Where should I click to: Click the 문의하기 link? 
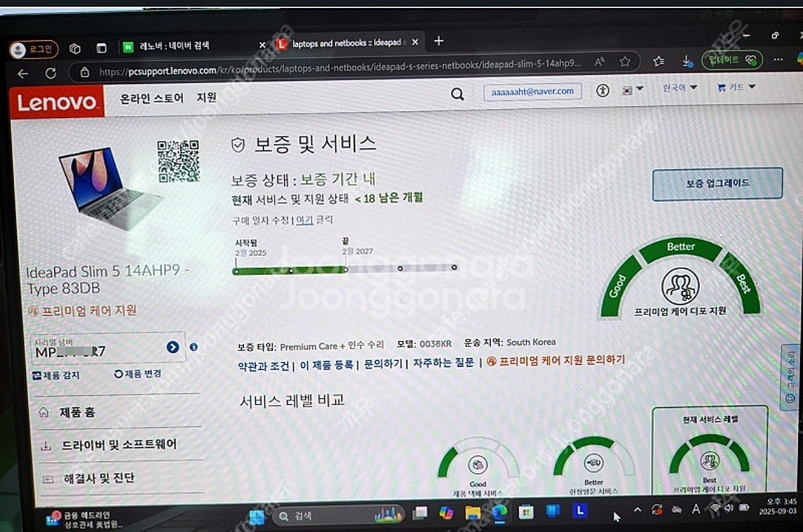pyautogui.click(x=383, y=364)
